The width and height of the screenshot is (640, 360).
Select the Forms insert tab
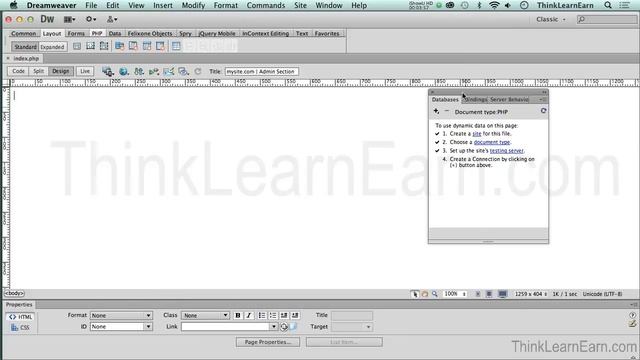pos(76,33)
